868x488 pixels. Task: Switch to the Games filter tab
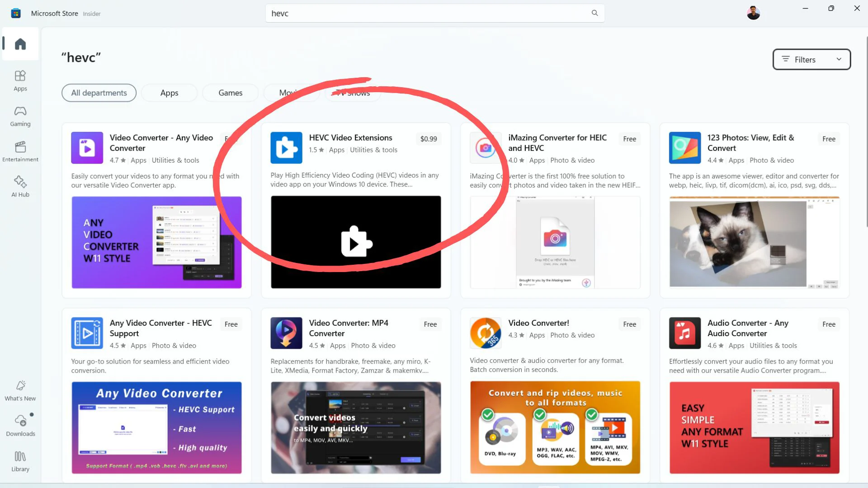(230, 93)
